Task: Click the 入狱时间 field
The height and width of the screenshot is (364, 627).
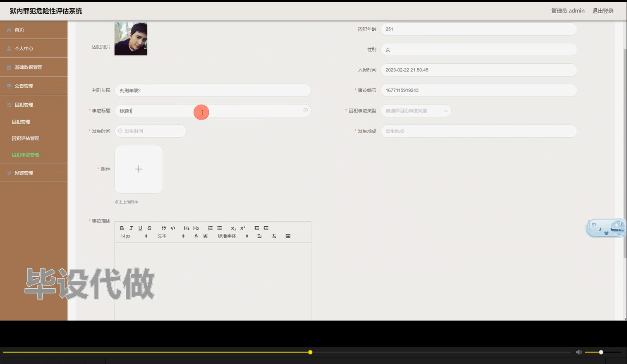Action: pos(479,70)
